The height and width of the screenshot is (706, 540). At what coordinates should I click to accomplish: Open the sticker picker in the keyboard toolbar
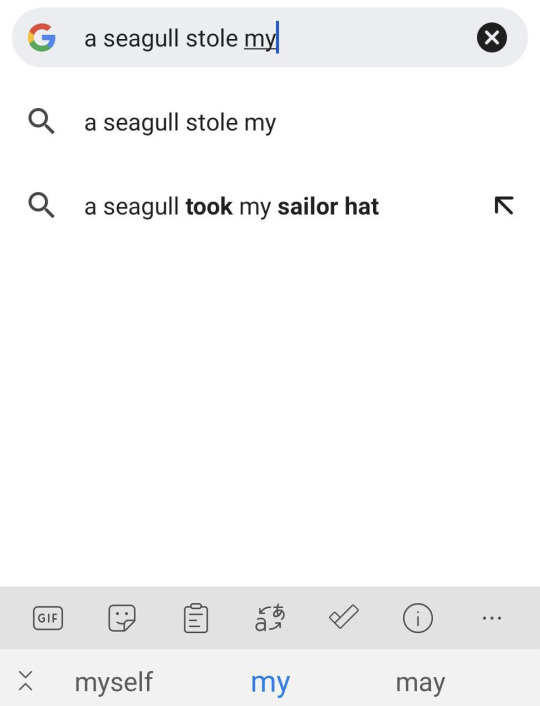(122, 618)
